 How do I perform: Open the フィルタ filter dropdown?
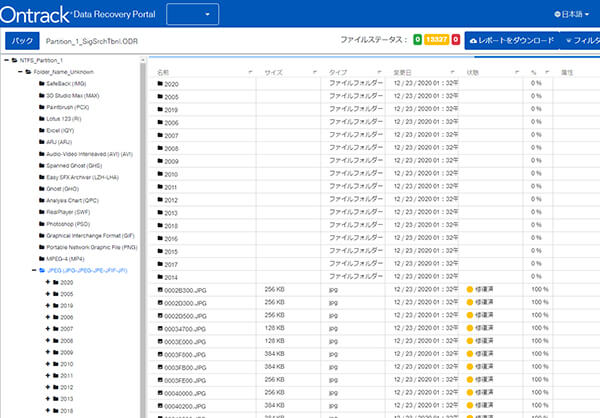[582, 40]
